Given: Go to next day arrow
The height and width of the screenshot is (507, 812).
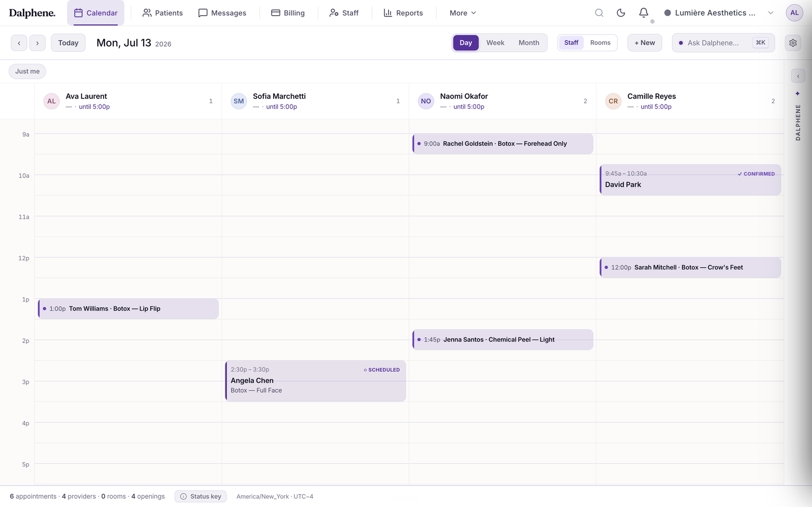Looking at the screenshot, I should pos(38,43).
